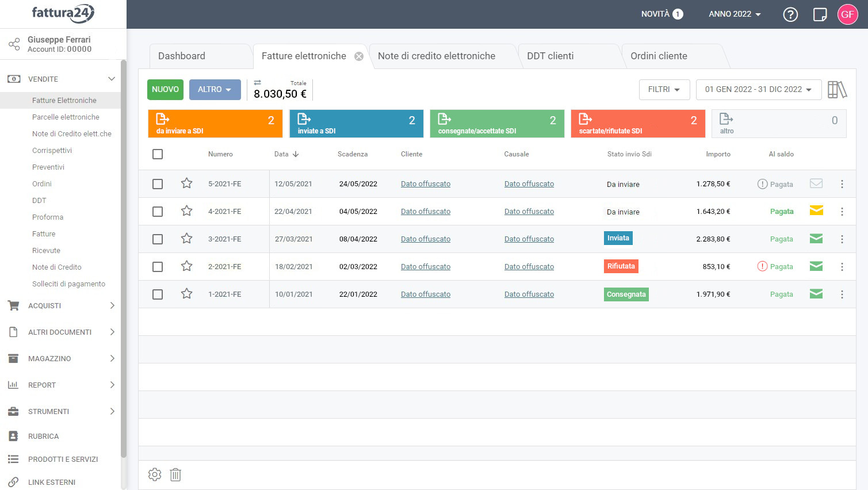The height and width of the screenshot is (490, 868).
Task: Open Solleciti di pagamento in sidebar
Action: tap(68, 284)
